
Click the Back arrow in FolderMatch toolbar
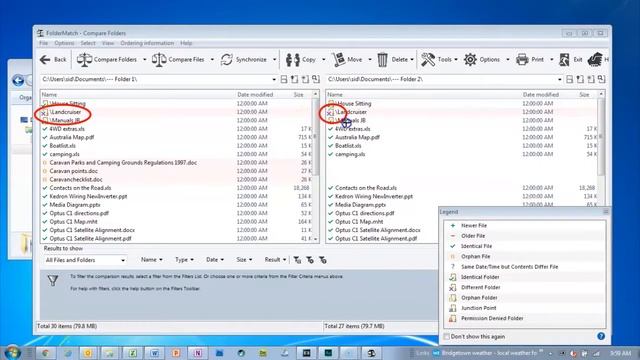[x=45, y=60]
